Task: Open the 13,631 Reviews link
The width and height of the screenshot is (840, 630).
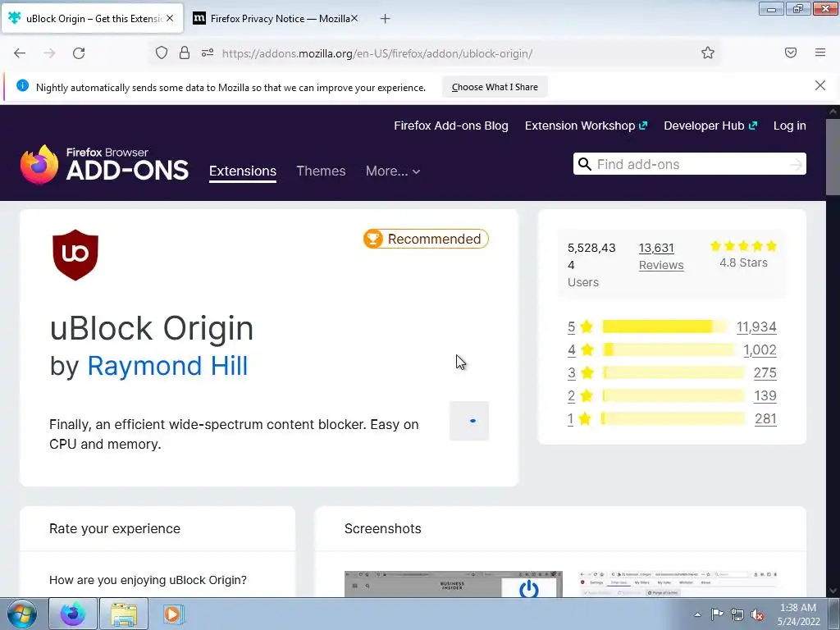Action: 661,257
